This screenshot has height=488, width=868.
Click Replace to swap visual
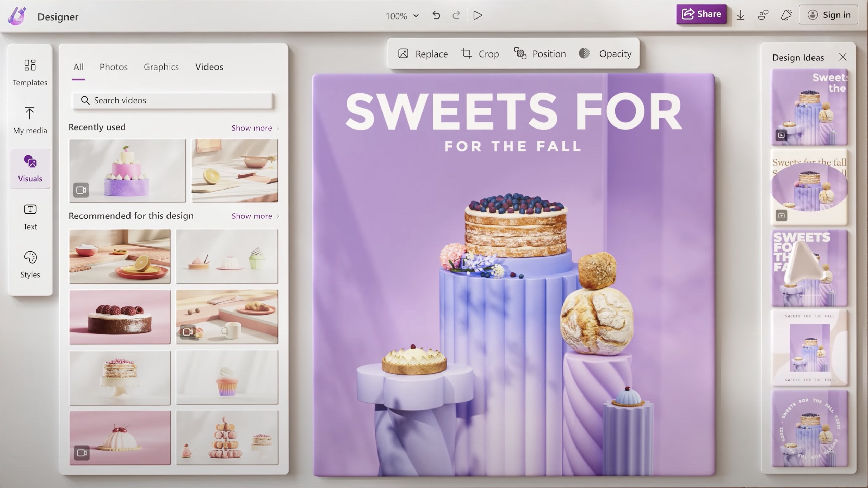tap(423, 53)
